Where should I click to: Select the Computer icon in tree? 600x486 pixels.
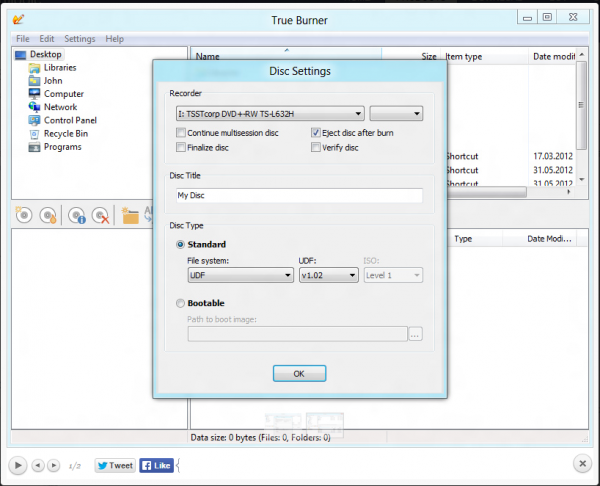34,94
